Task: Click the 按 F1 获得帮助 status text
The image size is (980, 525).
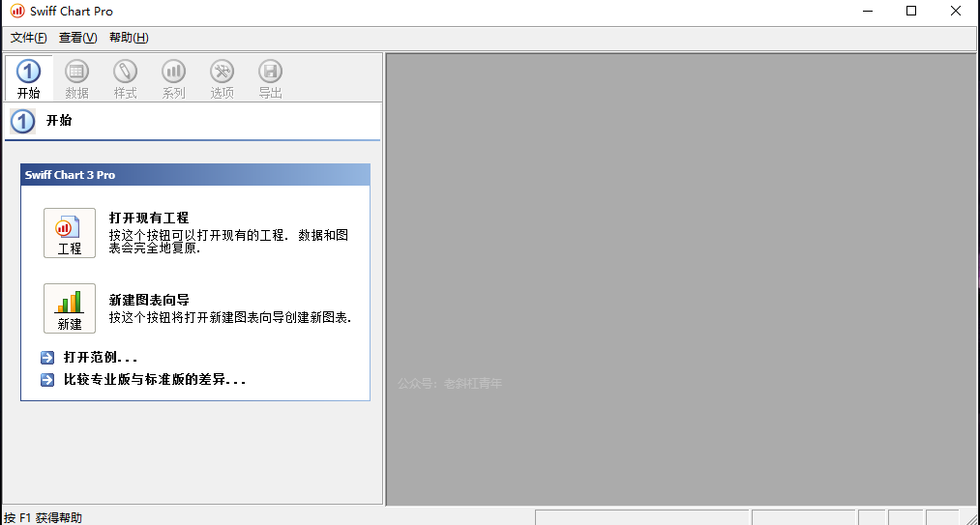Action: pyautogui.click(x=44, y=518)
